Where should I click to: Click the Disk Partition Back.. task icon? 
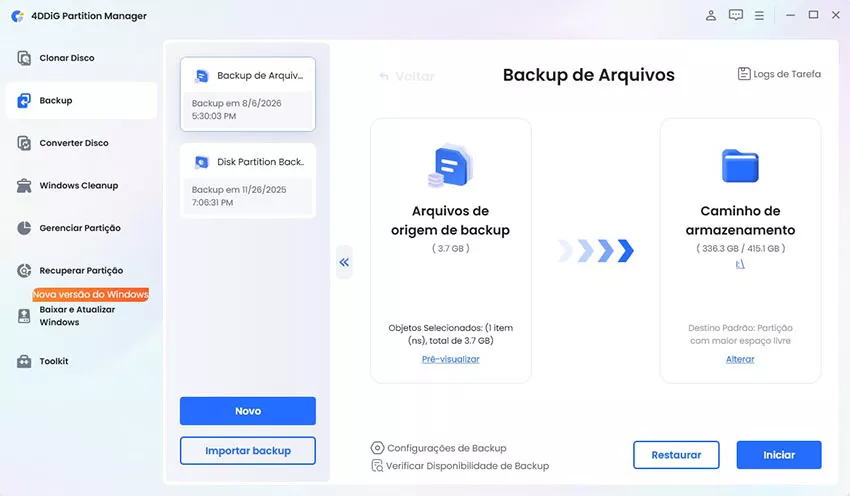point(202,162)
